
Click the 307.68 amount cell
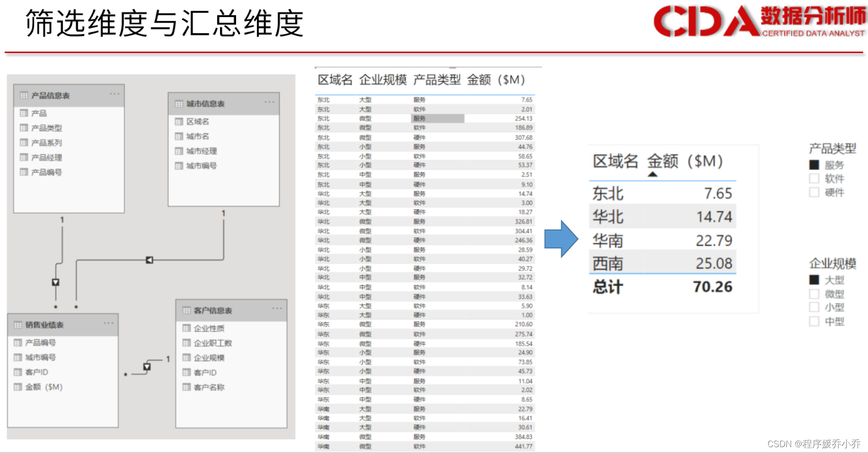coord(524,137)
